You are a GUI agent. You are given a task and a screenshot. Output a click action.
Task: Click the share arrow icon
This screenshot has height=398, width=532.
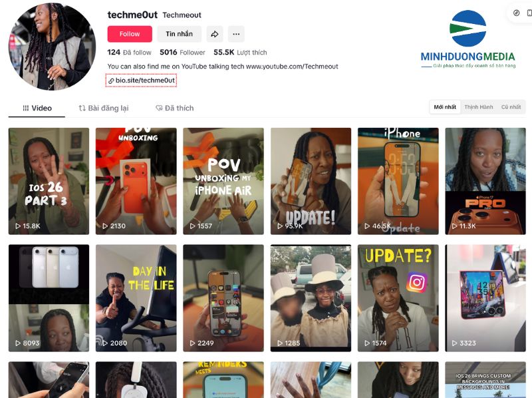(x=214, y=34)
